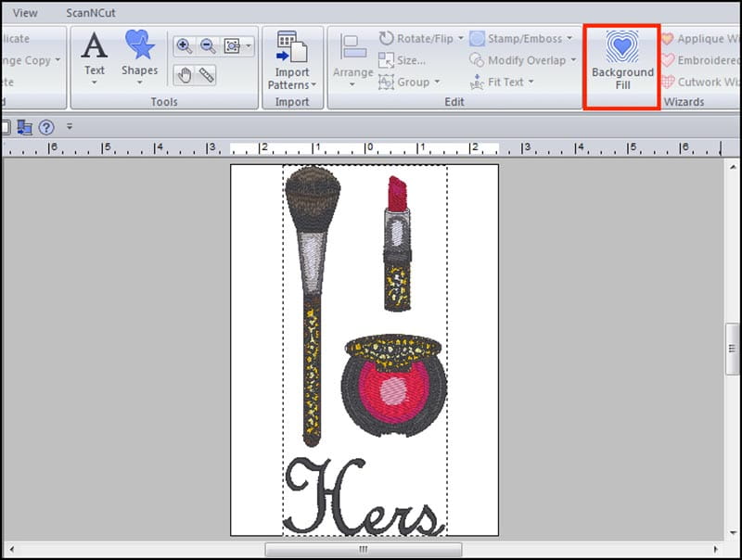Click the horizontal scrollbar right arrow
The height and width of the screenshot is (560, 742).
(715, 549)
